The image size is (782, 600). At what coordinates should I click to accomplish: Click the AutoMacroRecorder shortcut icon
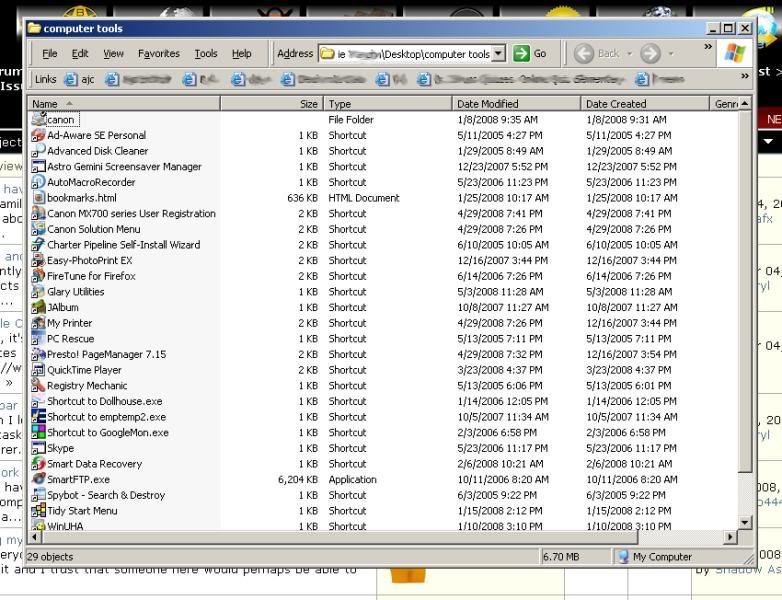pos(38,182)
